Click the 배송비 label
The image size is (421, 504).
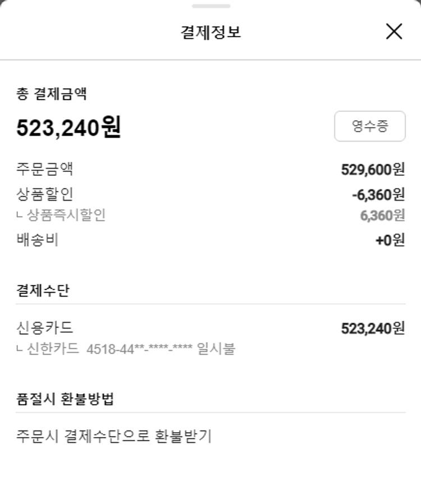(x=38, y=240)
